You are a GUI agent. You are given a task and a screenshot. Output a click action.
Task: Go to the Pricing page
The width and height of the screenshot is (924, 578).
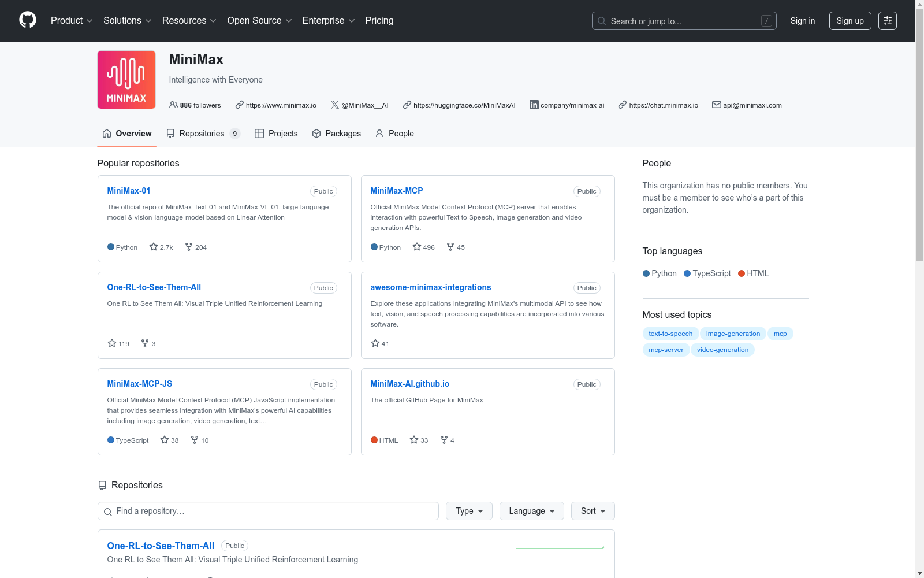(379, 21)
